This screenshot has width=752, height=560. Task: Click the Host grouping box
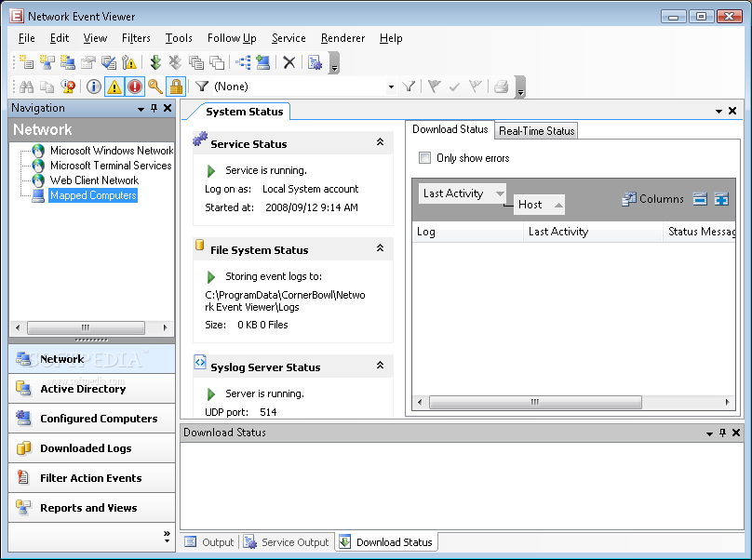[x=539, y=205]
